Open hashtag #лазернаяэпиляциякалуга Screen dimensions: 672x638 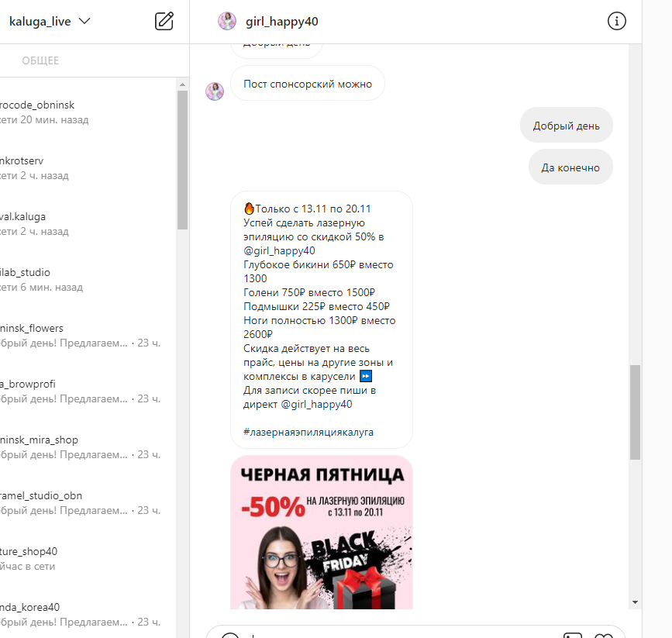coord(308,433)
